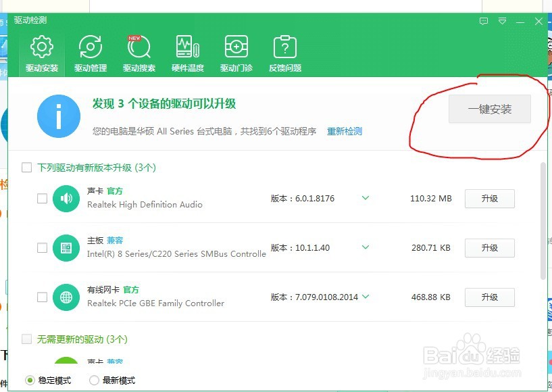Open the message feedback icon in title bar
Screen dimensions: 552x392
tap(483, 21)
